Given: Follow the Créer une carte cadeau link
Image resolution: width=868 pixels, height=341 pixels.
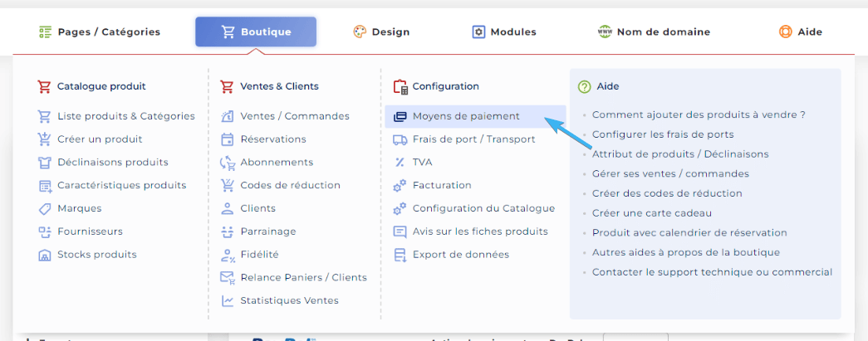Looking at the screenshot, I should pos(652,213).
